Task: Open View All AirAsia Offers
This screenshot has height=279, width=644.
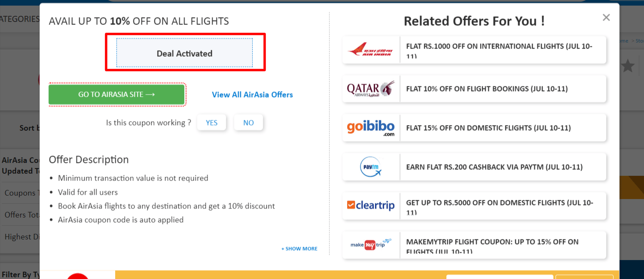Action: tap(252, 94)
